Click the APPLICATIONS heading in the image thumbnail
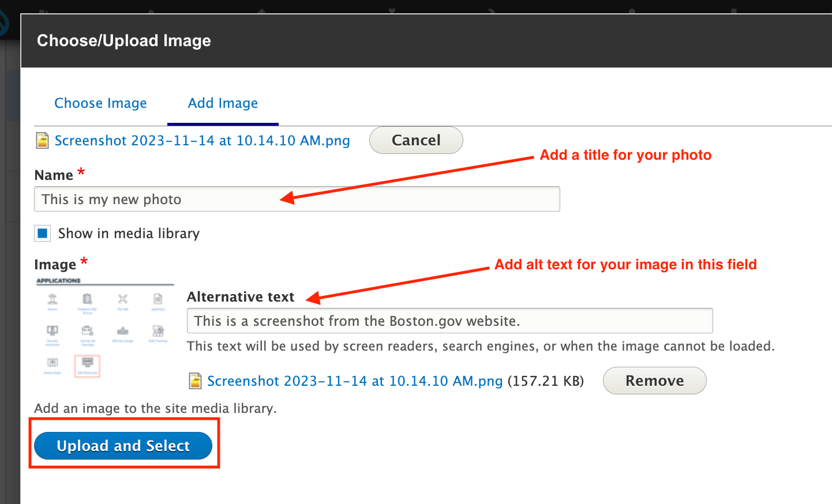 click(59, 281)
